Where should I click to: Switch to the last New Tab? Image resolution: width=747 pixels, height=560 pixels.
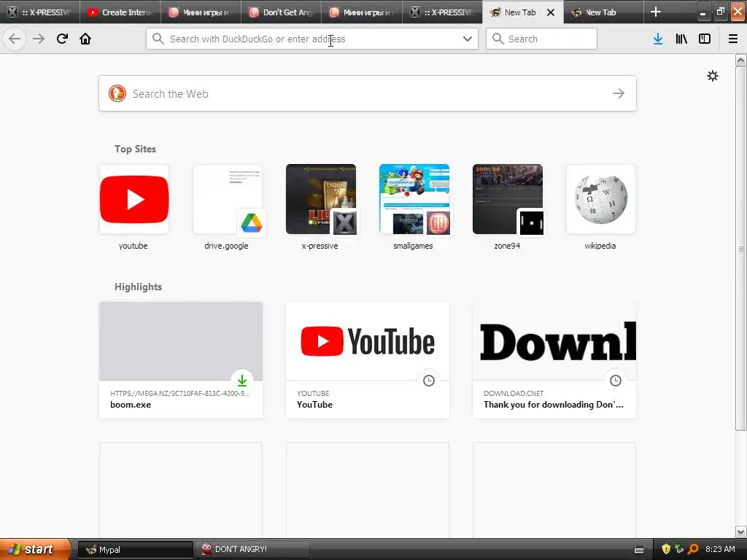pyautogui.click(x=603, y=12)
